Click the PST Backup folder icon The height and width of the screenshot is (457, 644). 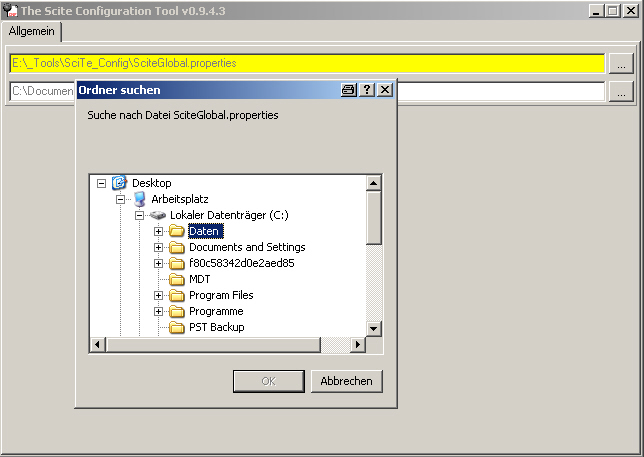(177, 327)
